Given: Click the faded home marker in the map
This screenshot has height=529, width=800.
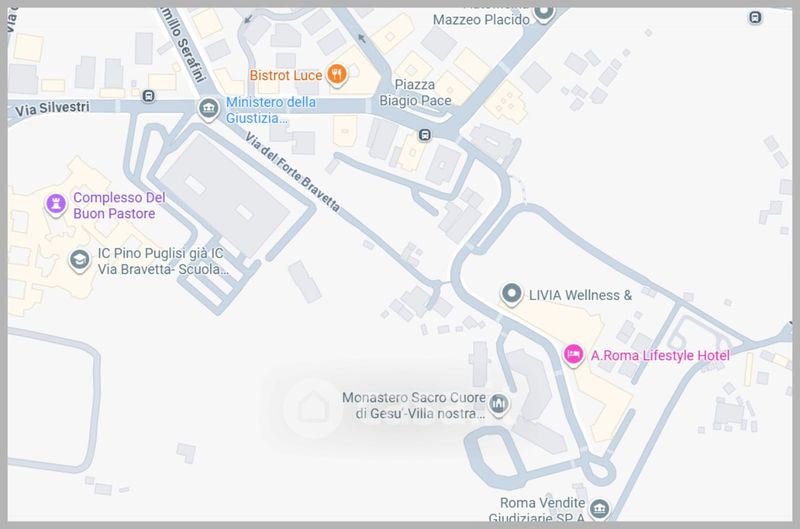Looking at the screenshot, I should (x=313, y=408).
